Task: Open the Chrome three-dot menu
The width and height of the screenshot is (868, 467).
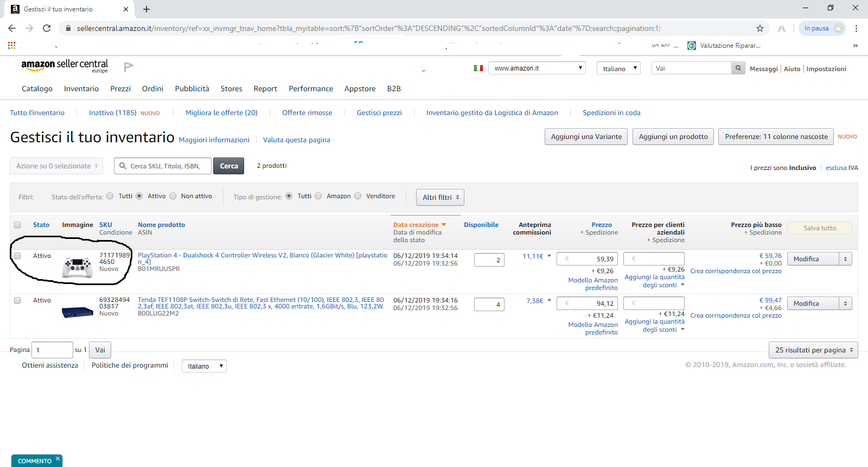Action: click(x=856, y=28)
